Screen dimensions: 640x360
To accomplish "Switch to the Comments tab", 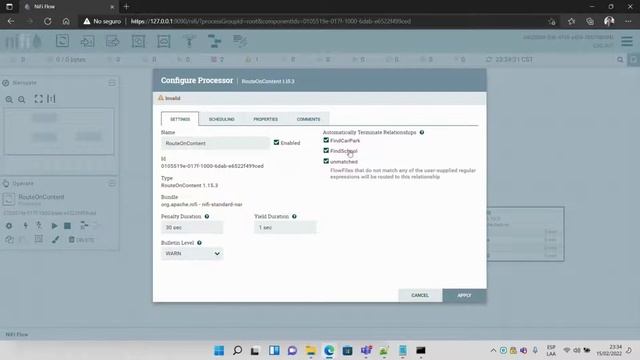I will click(308, 119).
